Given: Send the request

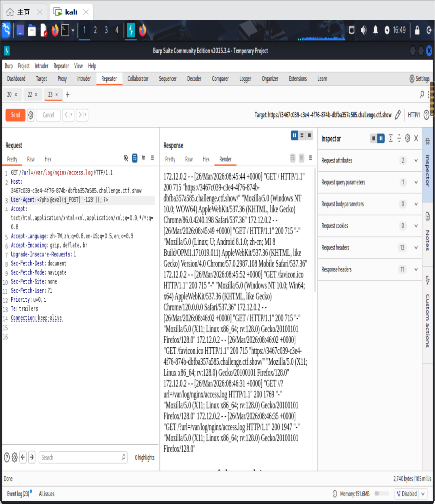Looking at the screenshot, I should 15,115.
